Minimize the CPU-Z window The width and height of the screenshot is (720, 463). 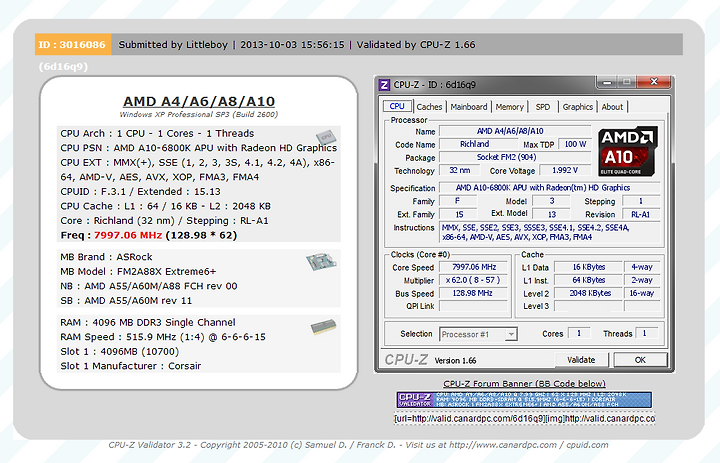(x=608, y=82)
